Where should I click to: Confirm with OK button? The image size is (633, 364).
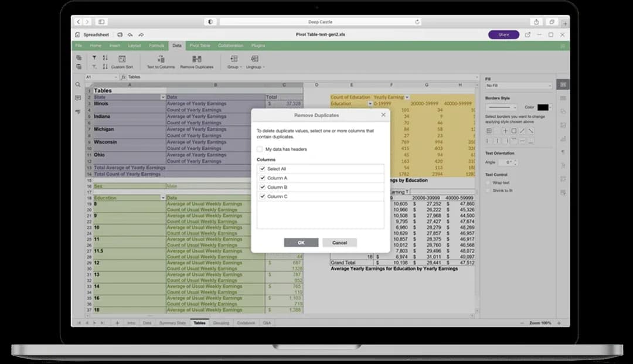(x=301, y=243)
